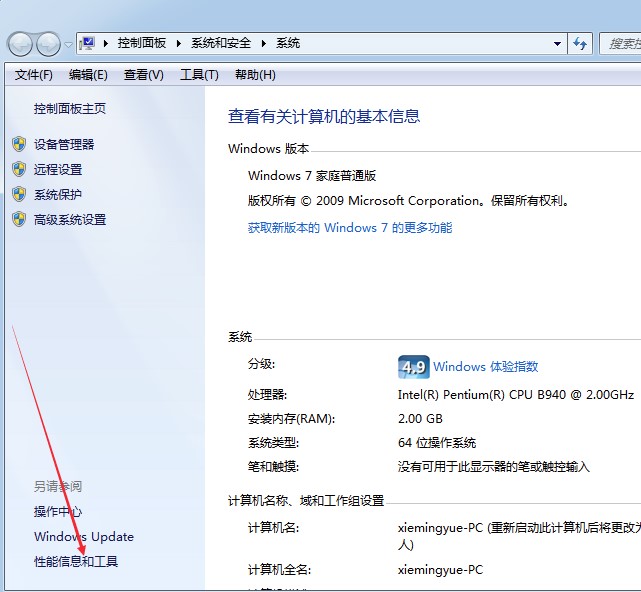
Task: Click shield icon next to 远程设置
Action: (19, 169)
